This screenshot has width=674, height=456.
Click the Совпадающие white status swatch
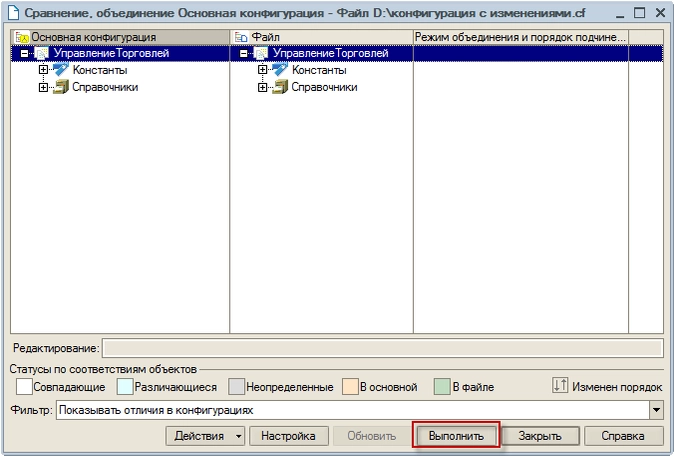point(24,386)
